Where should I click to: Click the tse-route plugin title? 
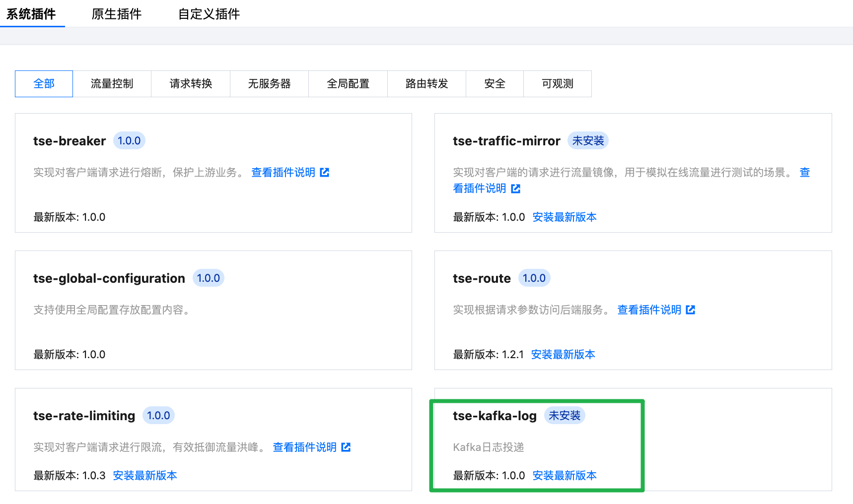pos(482,278)
